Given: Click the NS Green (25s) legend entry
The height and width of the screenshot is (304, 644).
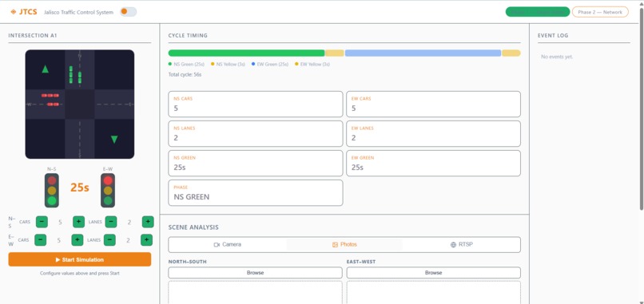Looking at the screenshot, I should (x=186, y=65).
